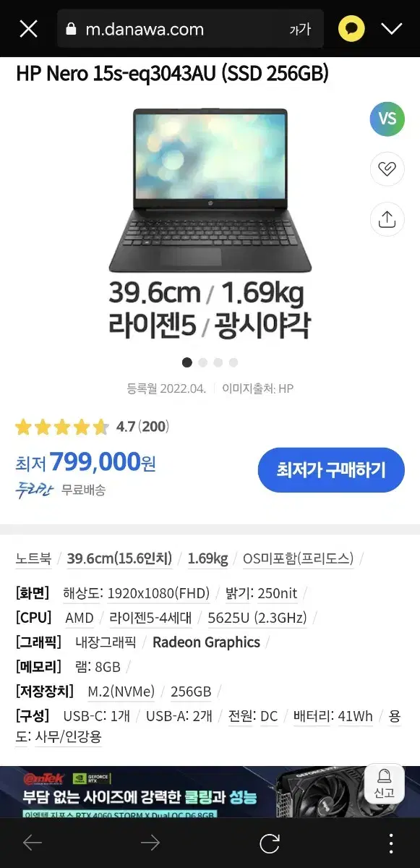Share the product via the share icon
420x868 pixels.
point(387,219)
